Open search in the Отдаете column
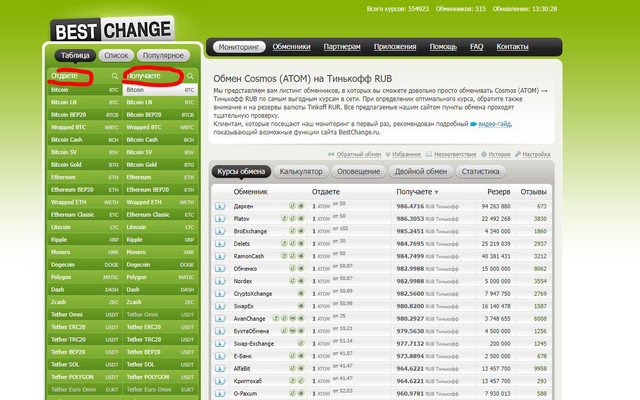This screenshot has height=400, width=640. click(x=115, y=76)
